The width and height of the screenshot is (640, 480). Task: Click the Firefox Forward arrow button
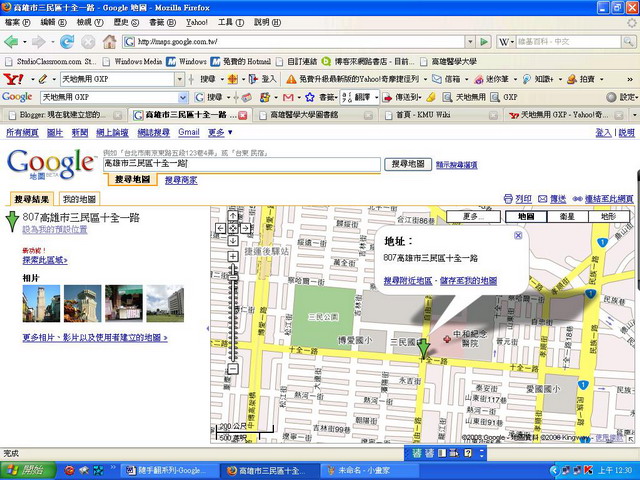(x=39, y=42)
